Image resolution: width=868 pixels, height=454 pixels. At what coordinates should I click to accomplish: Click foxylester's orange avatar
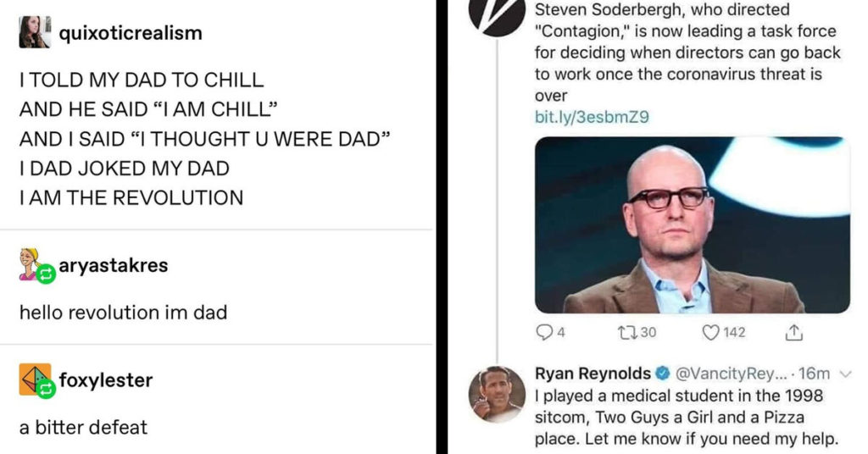click(x=33, y=379)
